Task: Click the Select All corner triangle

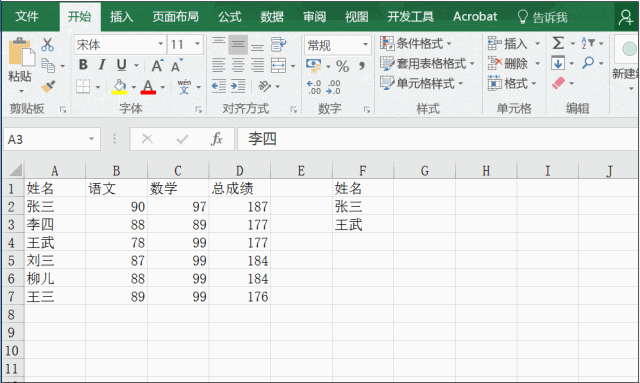Action: 15,170
